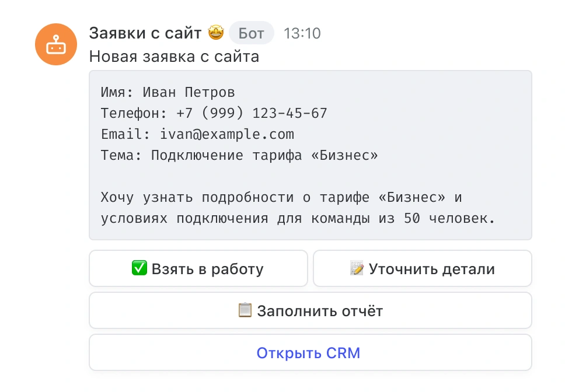Click the phone number +7 (999) 123-45-67
The height and width of the screenshot is (392, 565).
(248, 113)
